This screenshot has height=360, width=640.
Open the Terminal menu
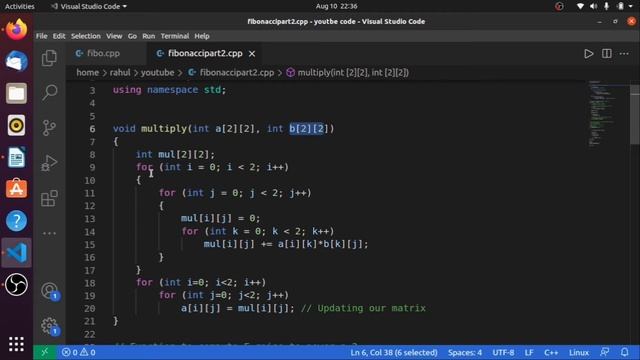tap(175, 36)
